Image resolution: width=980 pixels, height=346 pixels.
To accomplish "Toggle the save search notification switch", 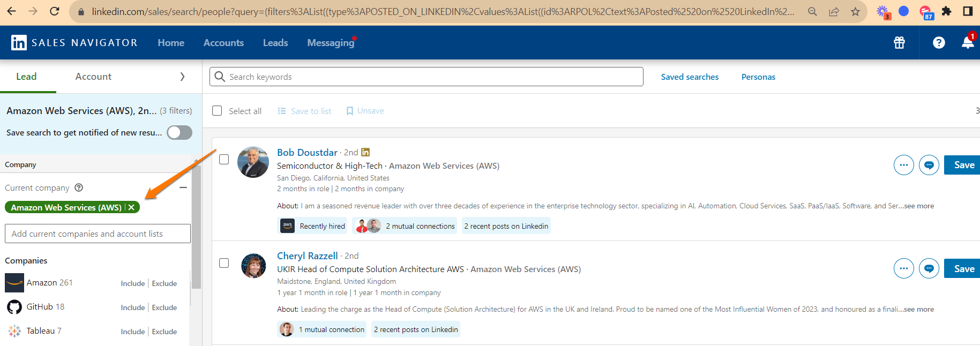I will pyautogui.click(x=179, y=132).
